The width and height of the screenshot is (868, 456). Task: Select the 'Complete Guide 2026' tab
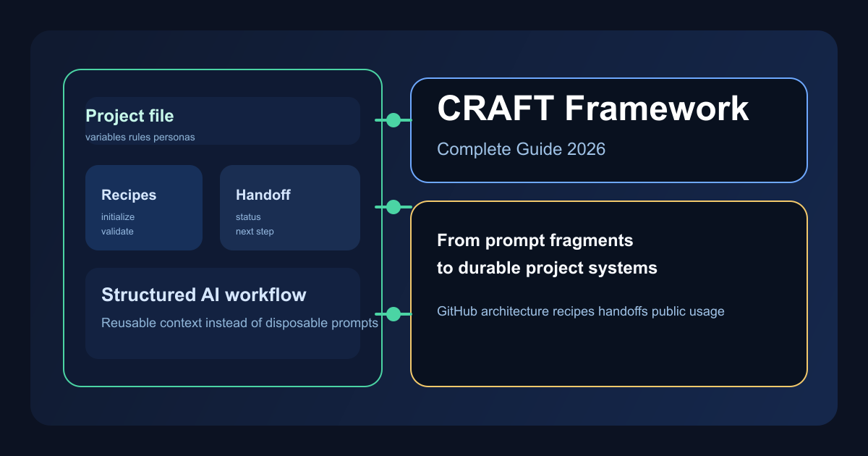[x=522, y=149]
